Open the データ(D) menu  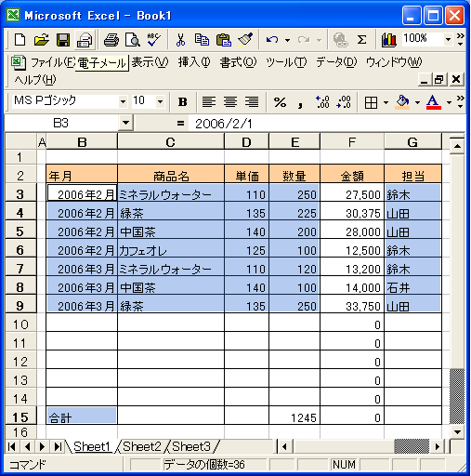pyautogui.click(x=336, y=62)
